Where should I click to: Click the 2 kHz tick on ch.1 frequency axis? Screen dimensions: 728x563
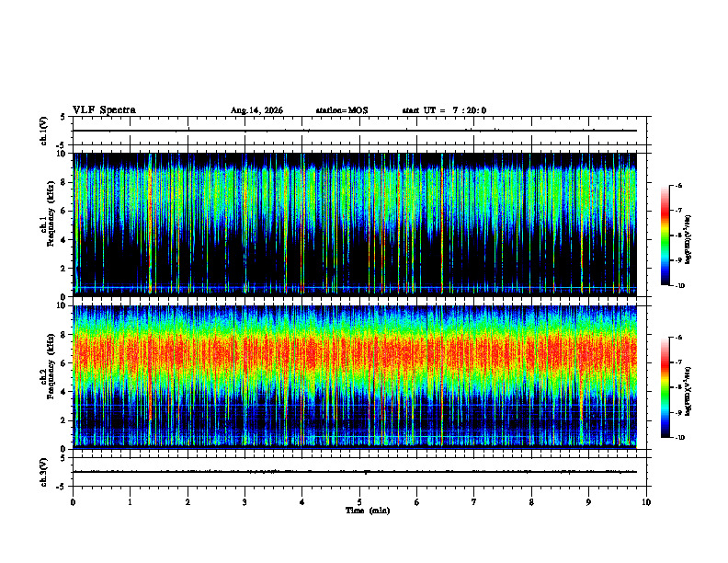64,269
